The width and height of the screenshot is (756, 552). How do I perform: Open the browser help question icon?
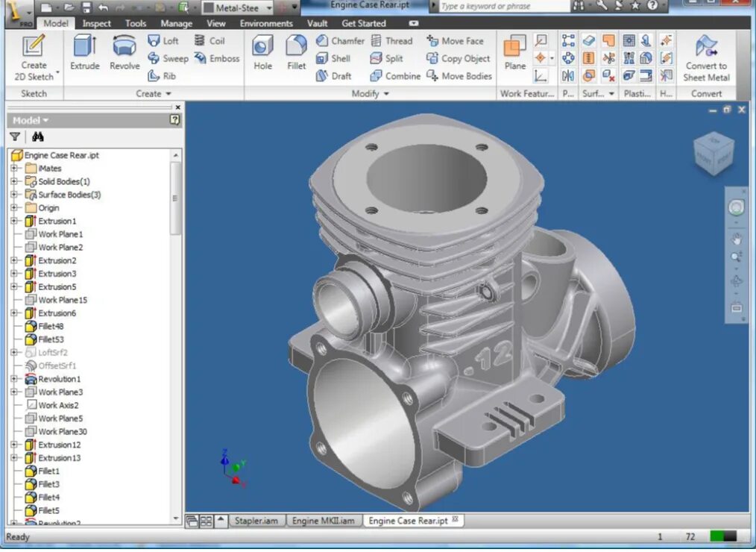175,119
